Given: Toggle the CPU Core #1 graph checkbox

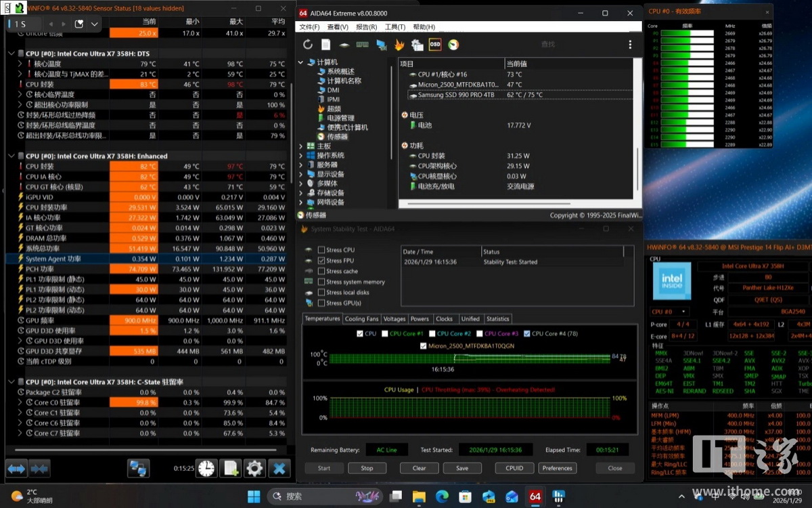Looking at the screenshot, I should (x=385, y=334).
